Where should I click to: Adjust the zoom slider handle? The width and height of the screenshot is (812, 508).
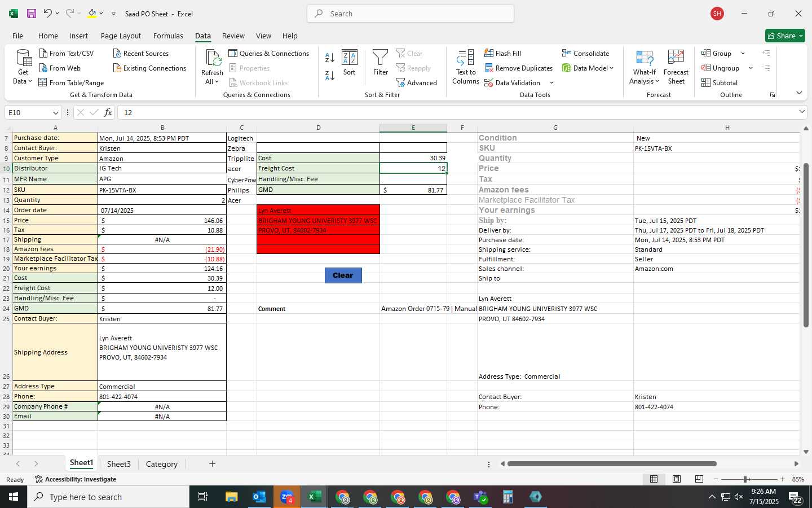pos(745,479)
